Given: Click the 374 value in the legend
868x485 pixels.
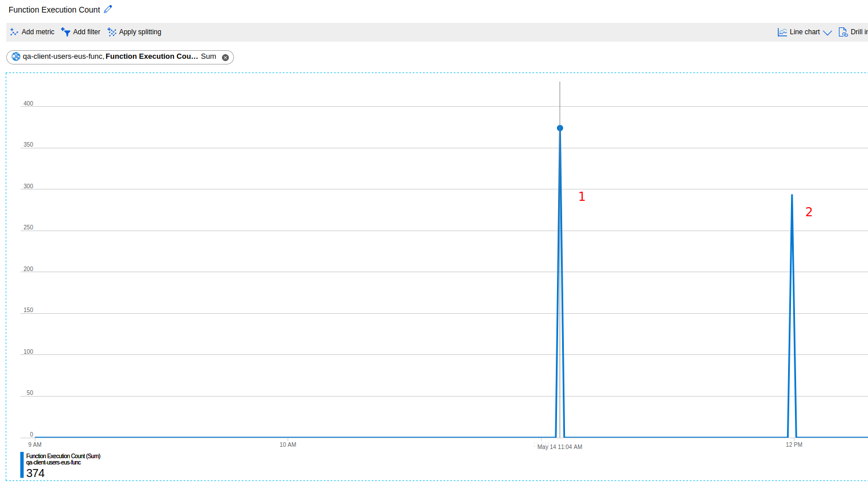Looking at the screenshot, I should (35, 473).
